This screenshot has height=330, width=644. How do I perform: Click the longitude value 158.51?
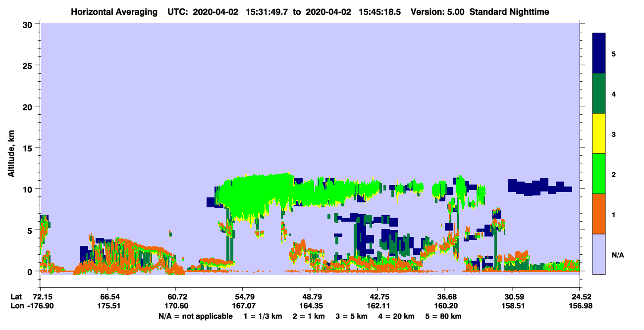512,306
